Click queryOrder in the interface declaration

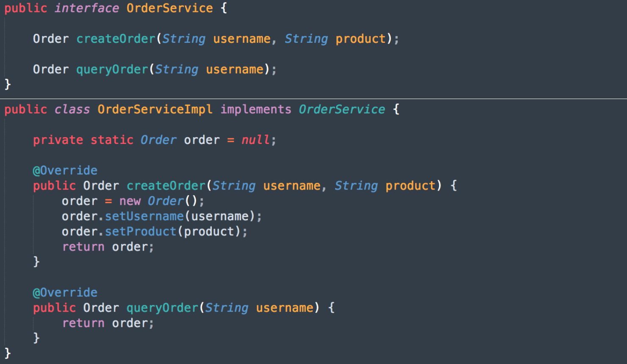coord(112,69)
